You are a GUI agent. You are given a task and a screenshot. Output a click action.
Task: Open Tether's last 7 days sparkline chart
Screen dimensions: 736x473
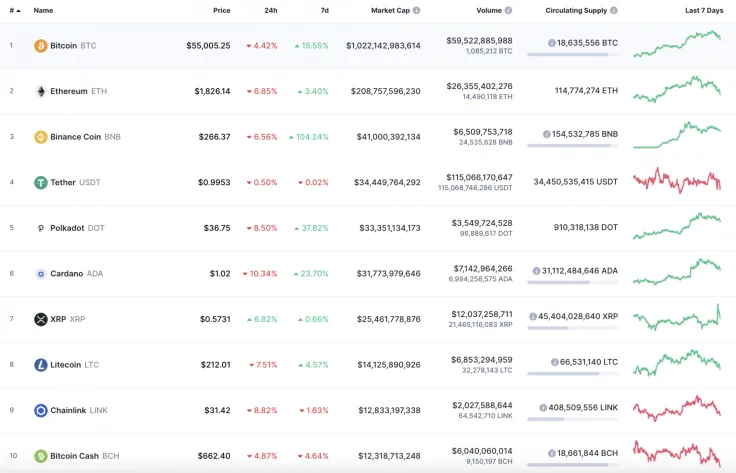tap(677, 181)
